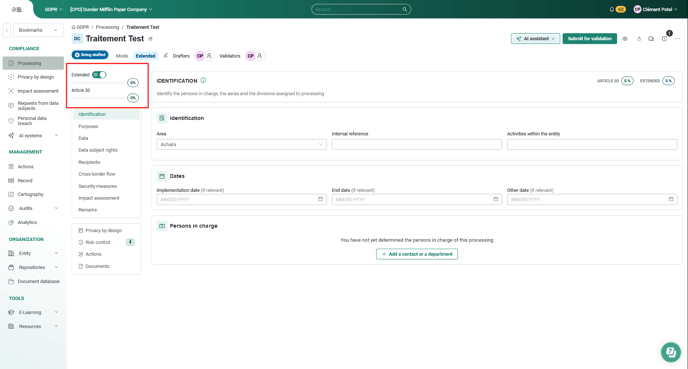Open the Bookmarks dropdown
This screenshot has width=688, height=369.
38,30
